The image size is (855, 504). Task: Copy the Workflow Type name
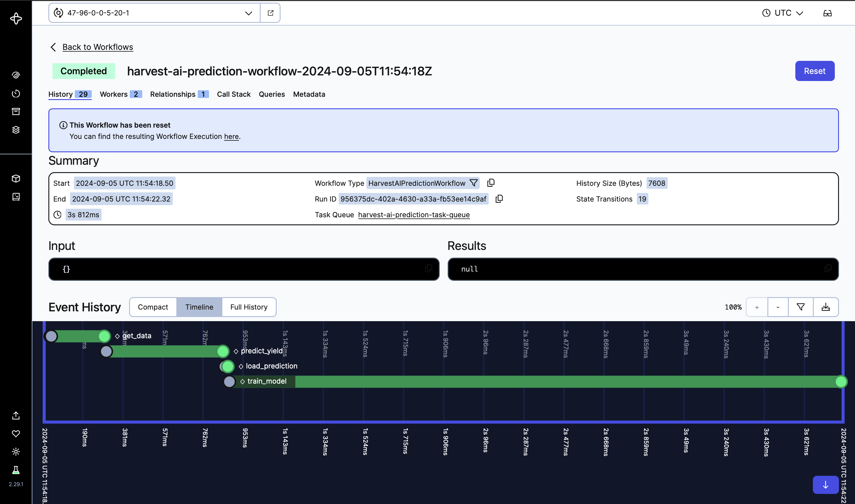click(x=490, y=183)
